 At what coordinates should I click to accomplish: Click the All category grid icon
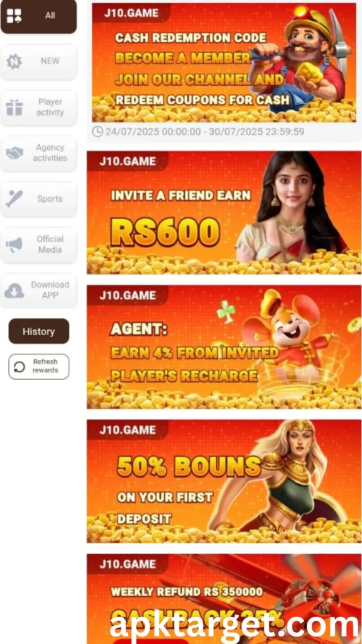pos(14,16)
